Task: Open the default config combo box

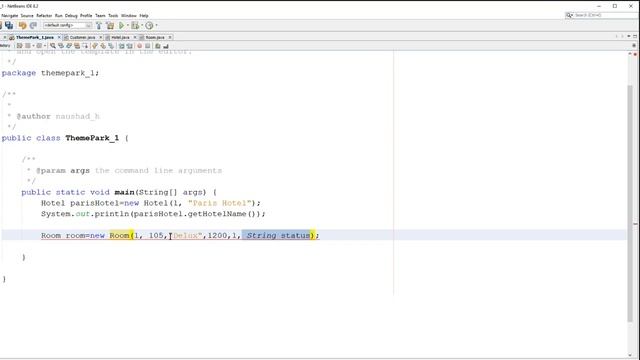Action: (67, 25)
